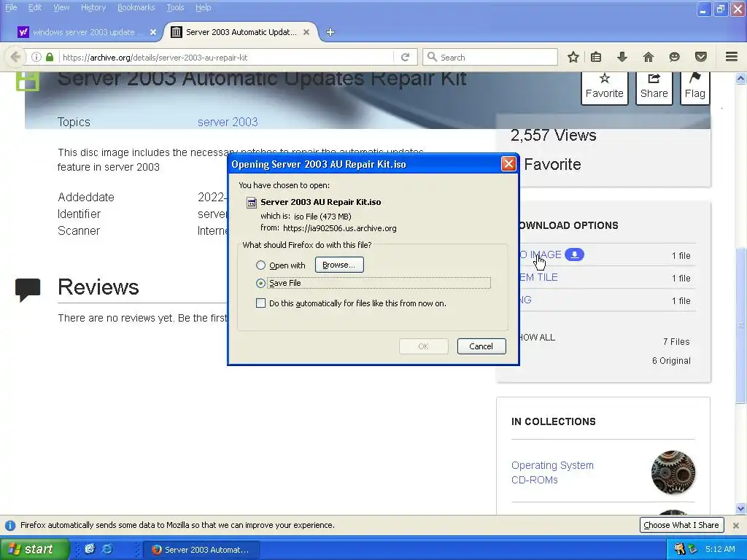Image resolution: width=747 pixels, height=560 pixels.
Task: Switch to windows server 2003 update tab
Action: coord(88,32)
